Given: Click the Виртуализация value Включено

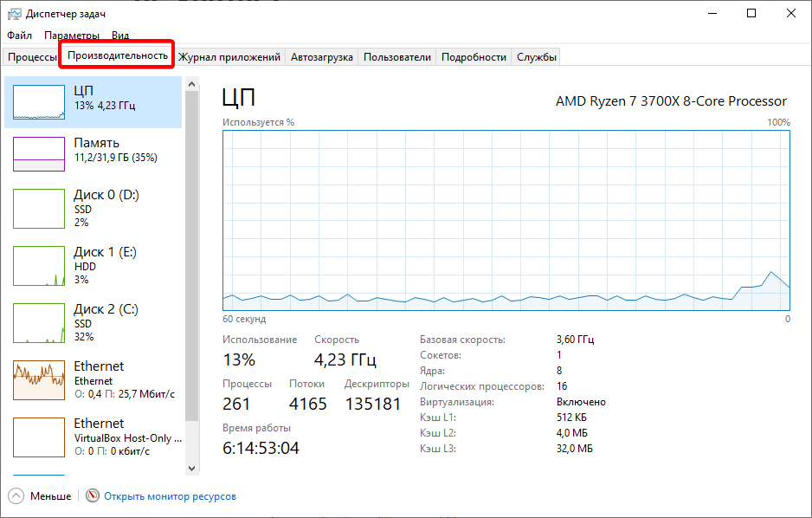Looking at the screenshot, I should tap(581, 402).
